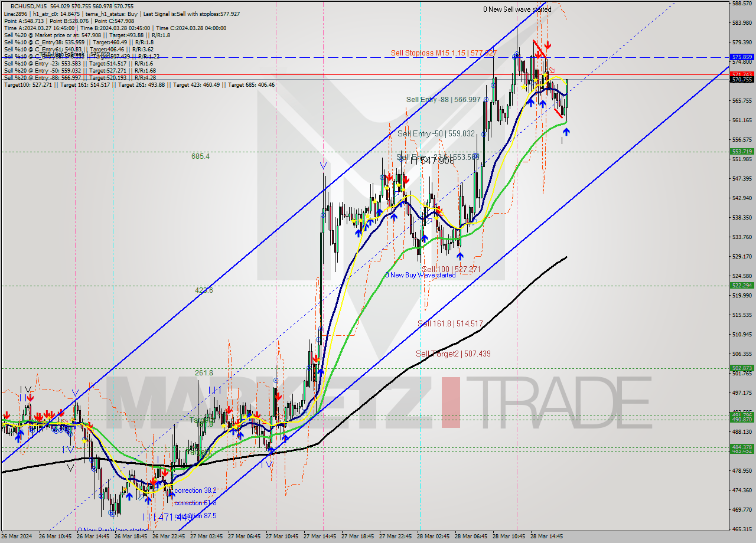Click the '26 Mar 18:45' time axis label

pos(131,537)
